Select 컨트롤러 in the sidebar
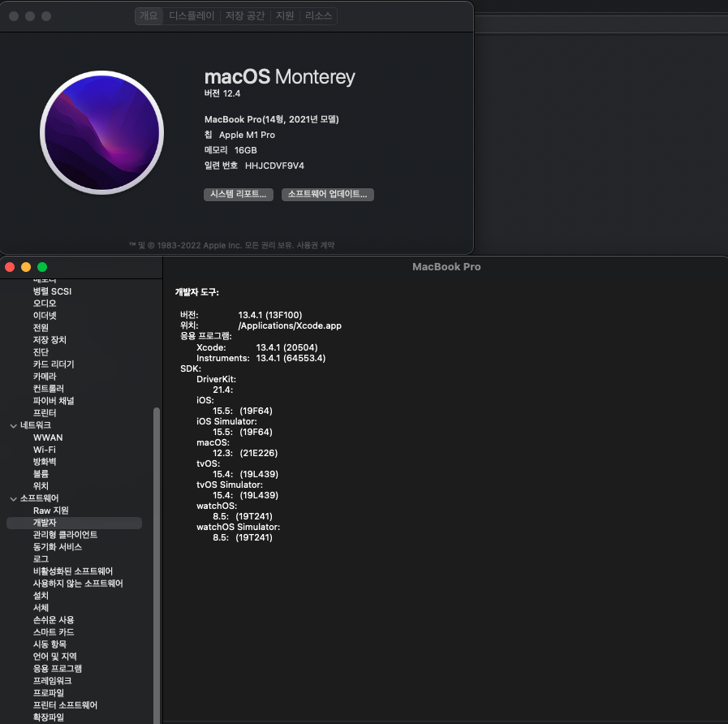728x724 pixels. point(48,388)
